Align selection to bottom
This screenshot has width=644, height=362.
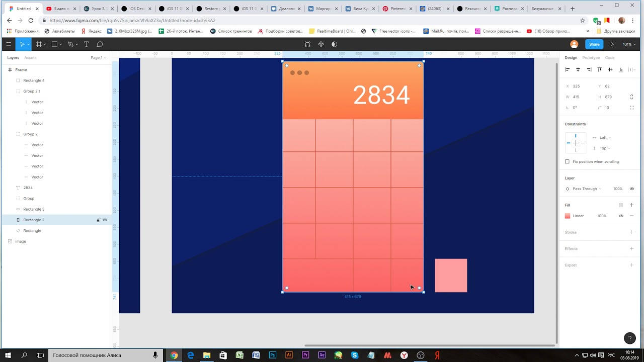pos(621,70)
